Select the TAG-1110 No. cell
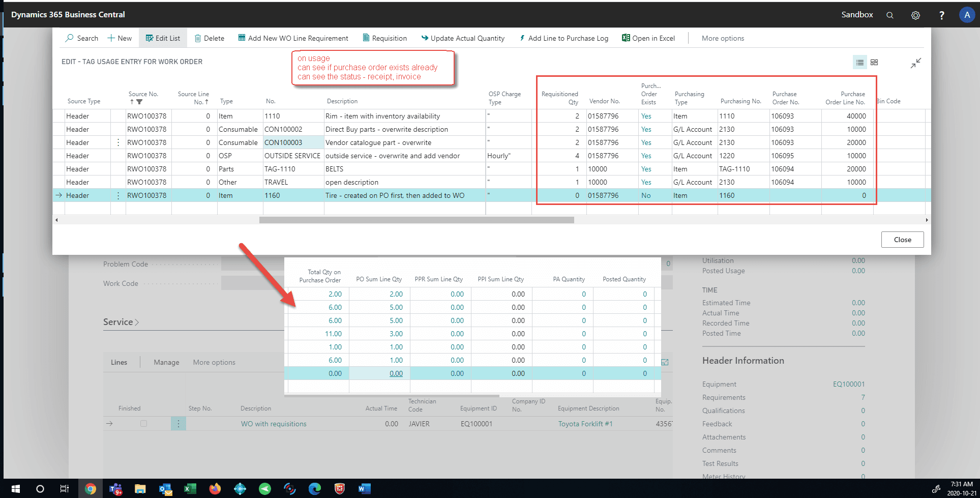The width and height of the screenshot is (980, 498). [293, 169]
